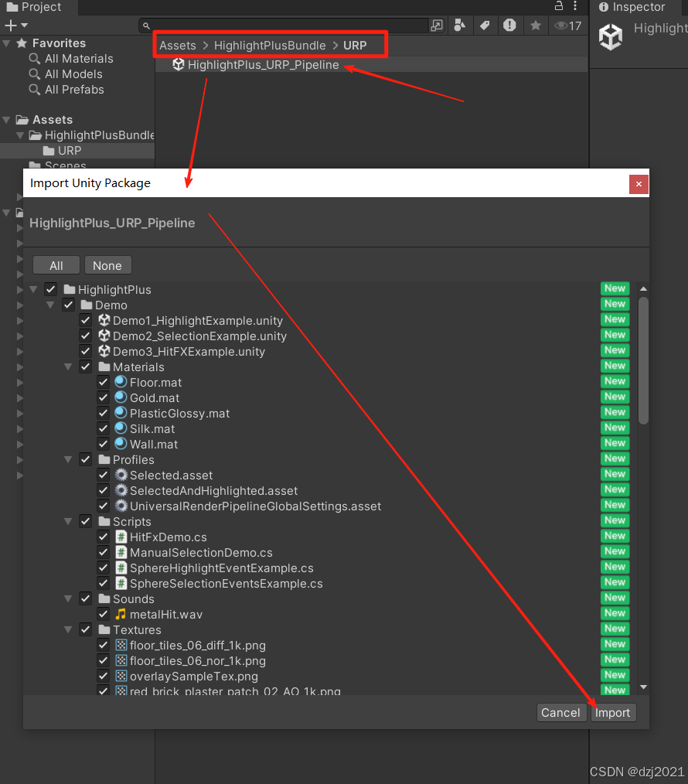Collapse the Materials folder in import list

click(68, 367)
